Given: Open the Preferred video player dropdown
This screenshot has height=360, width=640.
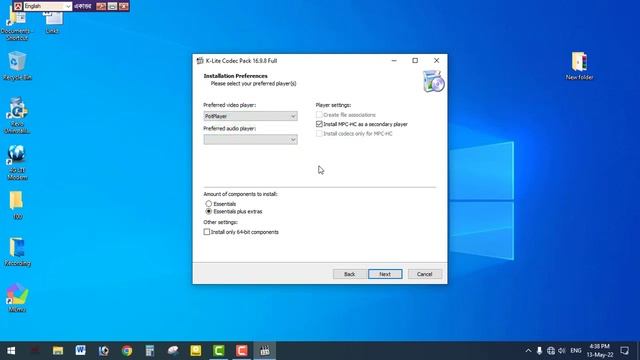Looking at the screenshot, I should click(250, 116).
